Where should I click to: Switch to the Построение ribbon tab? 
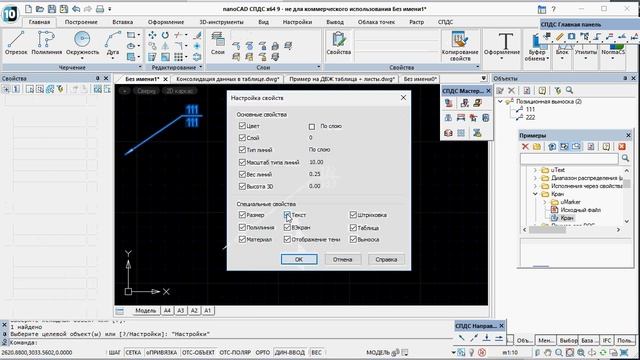pos(81,22)
